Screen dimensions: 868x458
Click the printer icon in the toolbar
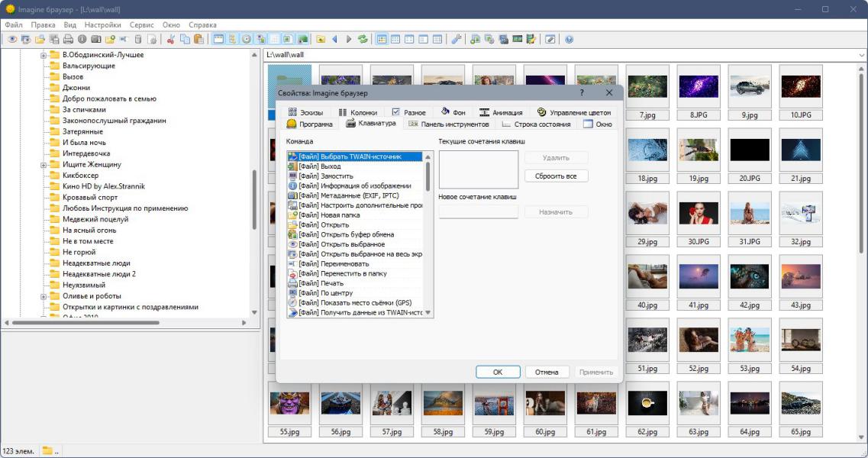[68, 39]
